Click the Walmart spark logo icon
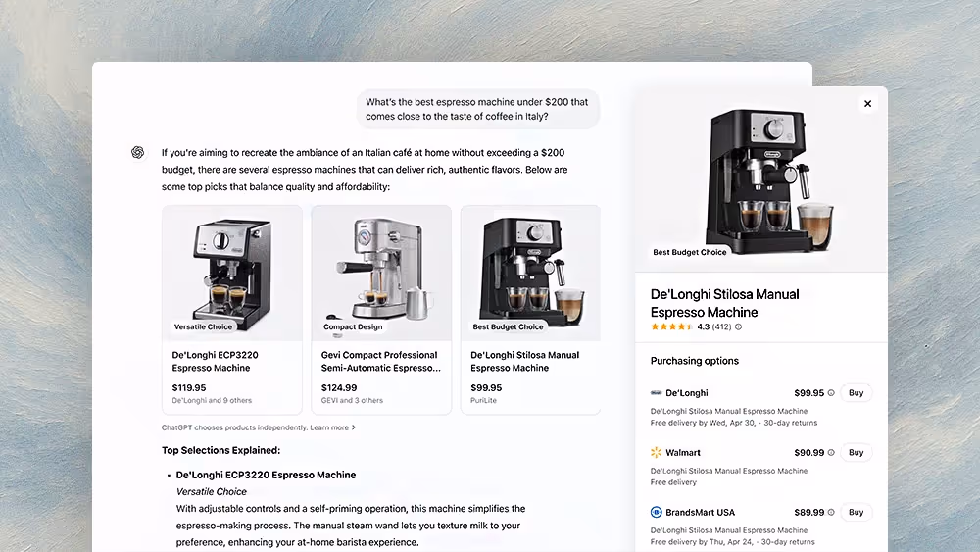The image size is (980, 552). click(x=657, y=452)
